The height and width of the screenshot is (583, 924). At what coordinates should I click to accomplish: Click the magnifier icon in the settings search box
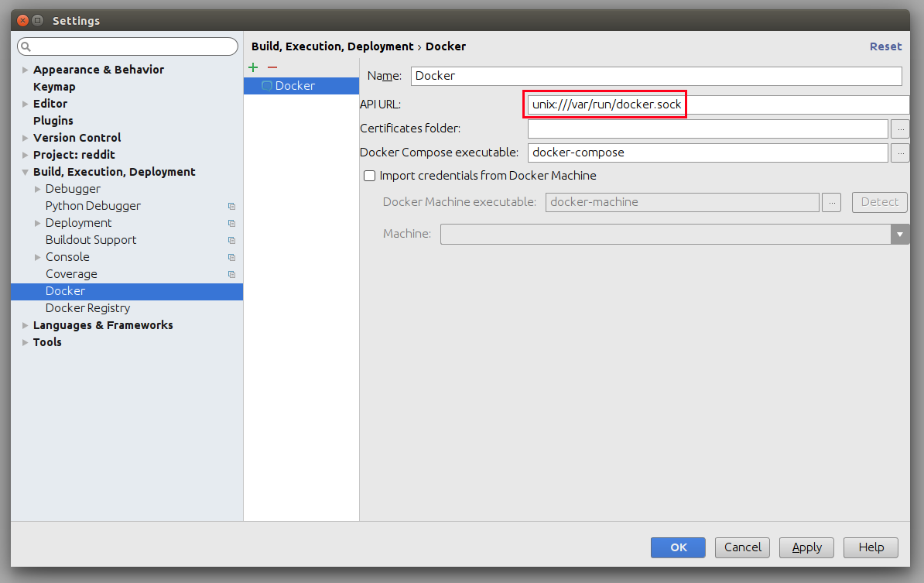[x=26, y=46]
